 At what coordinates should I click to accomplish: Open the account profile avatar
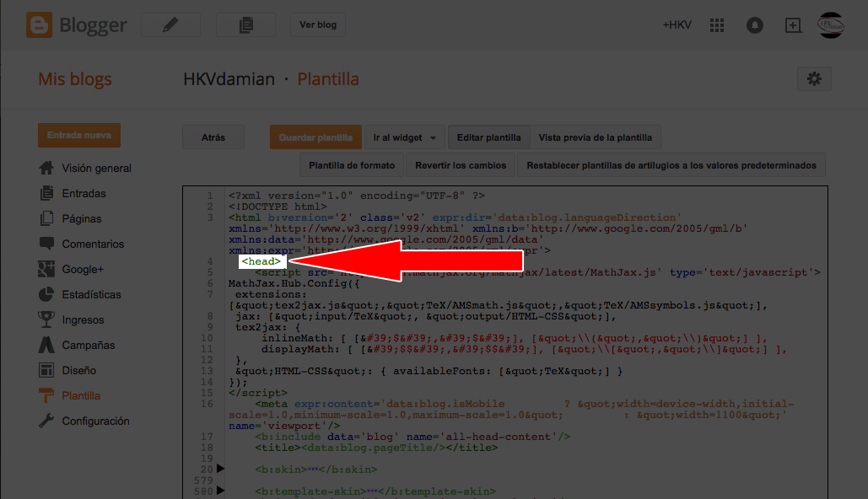point(831,25)
